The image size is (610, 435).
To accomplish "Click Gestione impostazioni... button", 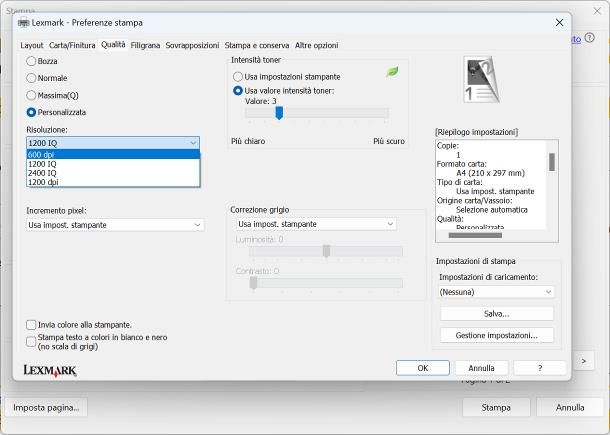I will 496,335.
